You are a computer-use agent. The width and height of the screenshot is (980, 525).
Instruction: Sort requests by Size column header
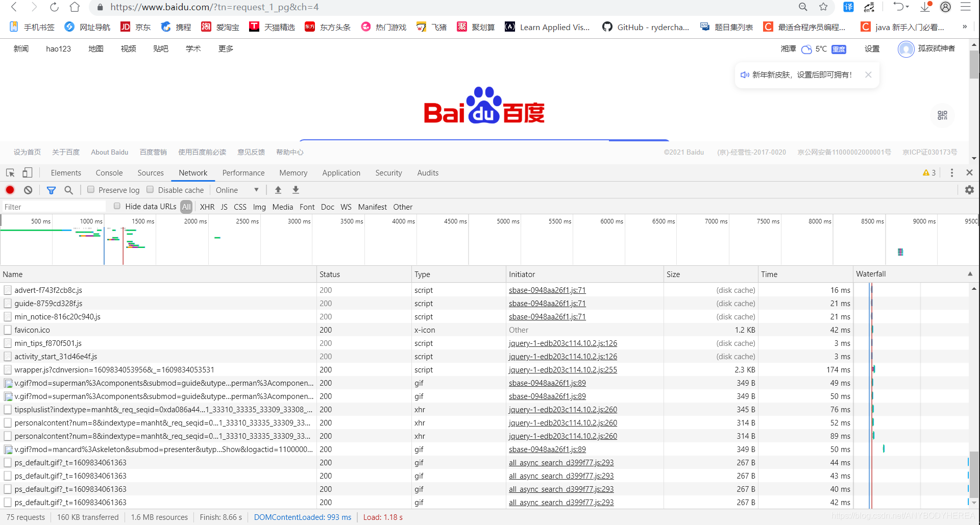click(710, 274)
